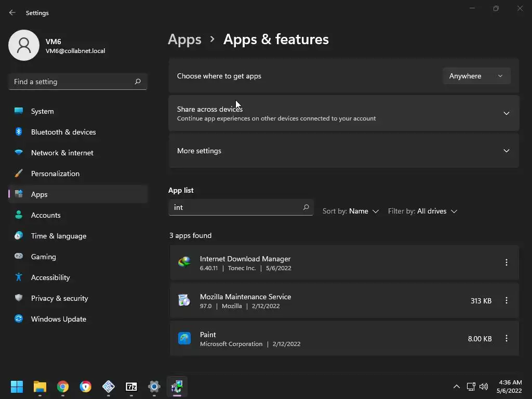Click the Google Chrome taskbar icon
The height and width of the screenshot is (399, 532).
coord(63,387)
